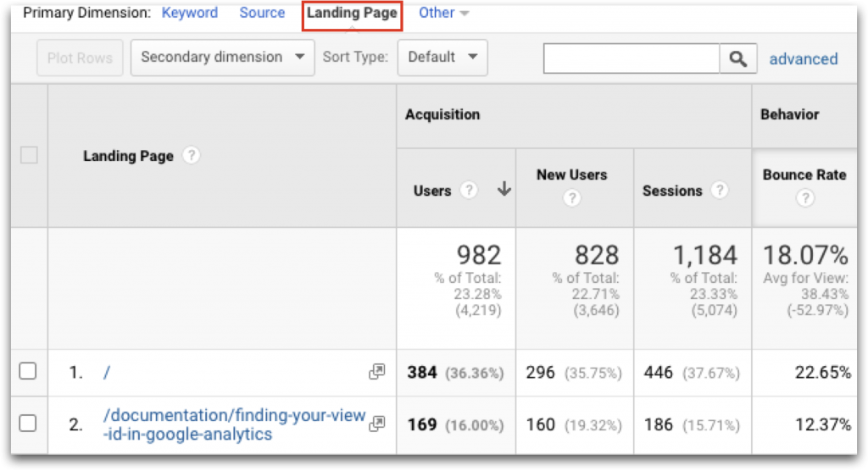This screenshot has width=868, height=471.
Task: Click the Landing Page column header
Action: click(x=129, y=156)
